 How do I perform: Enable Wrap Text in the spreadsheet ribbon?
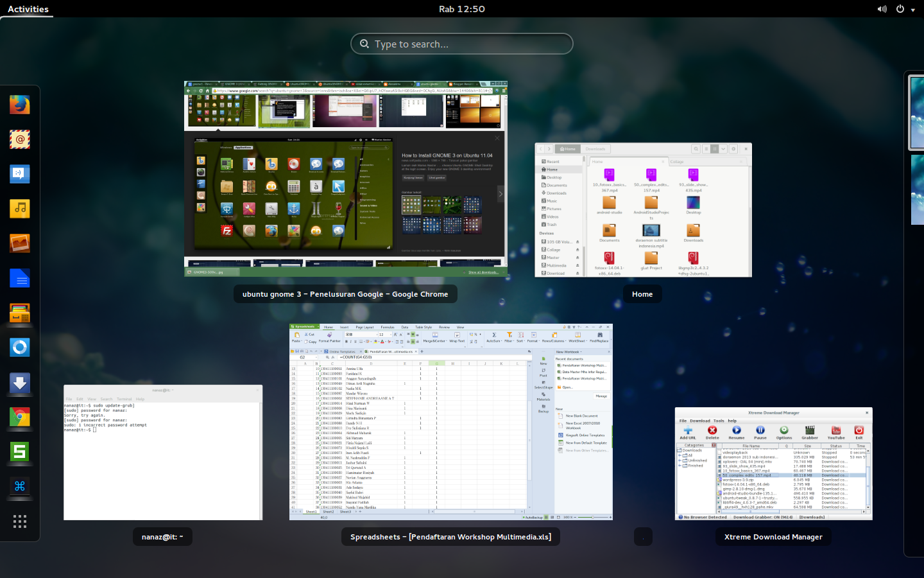point(457,335)
